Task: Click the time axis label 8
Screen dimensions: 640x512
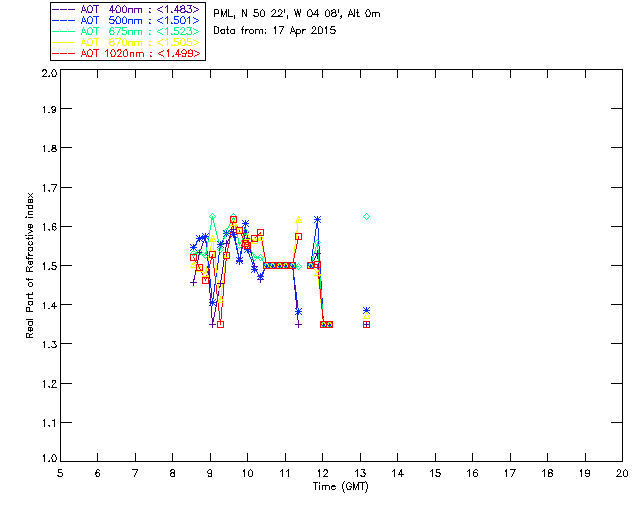Action: click(x=173, y=473)
